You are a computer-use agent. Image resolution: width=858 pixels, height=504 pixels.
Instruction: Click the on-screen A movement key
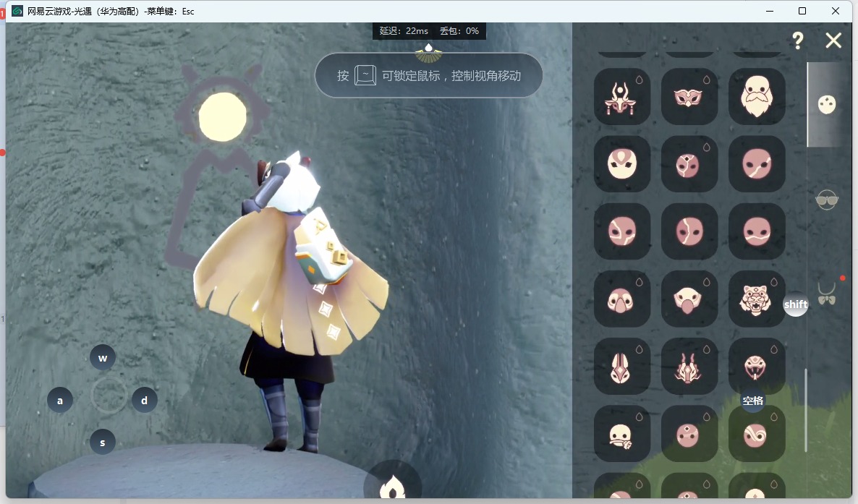pos(60,401)
